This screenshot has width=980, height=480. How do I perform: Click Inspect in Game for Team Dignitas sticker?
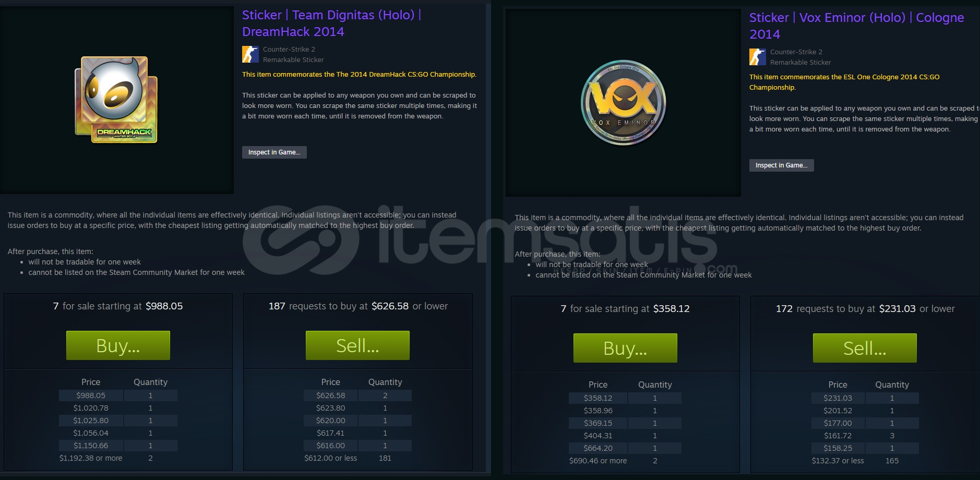tap(274, 152)
